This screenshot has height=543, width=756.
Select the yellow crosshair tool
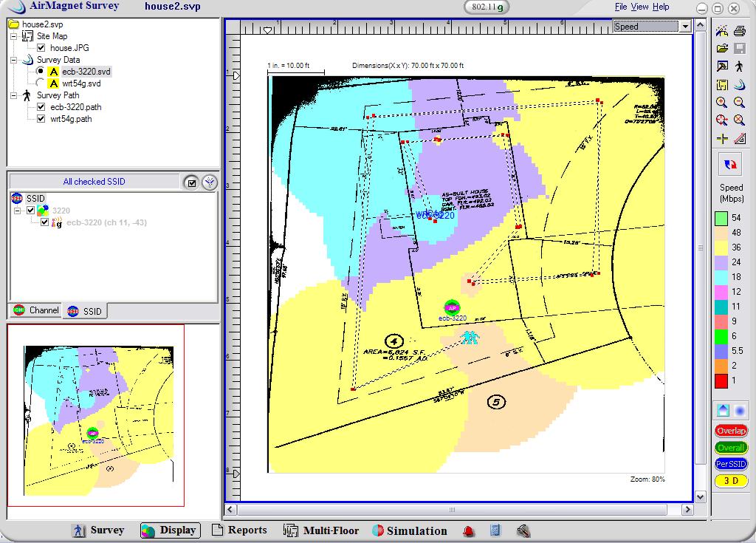(x=722, y=139)
